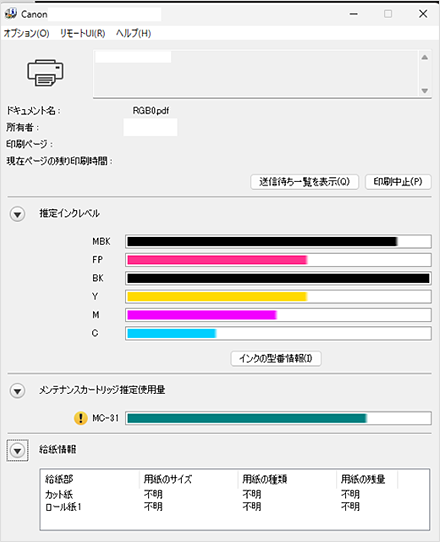Click the MC-31 yellow warning icon
This screenshot has width=440, height=542.
(81, 418)
